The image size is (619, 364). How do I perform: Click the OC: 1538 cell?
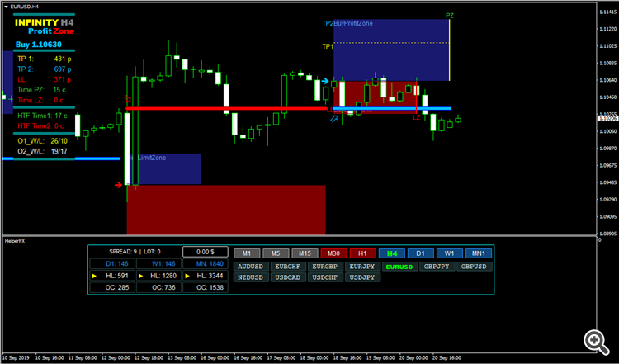206,287
